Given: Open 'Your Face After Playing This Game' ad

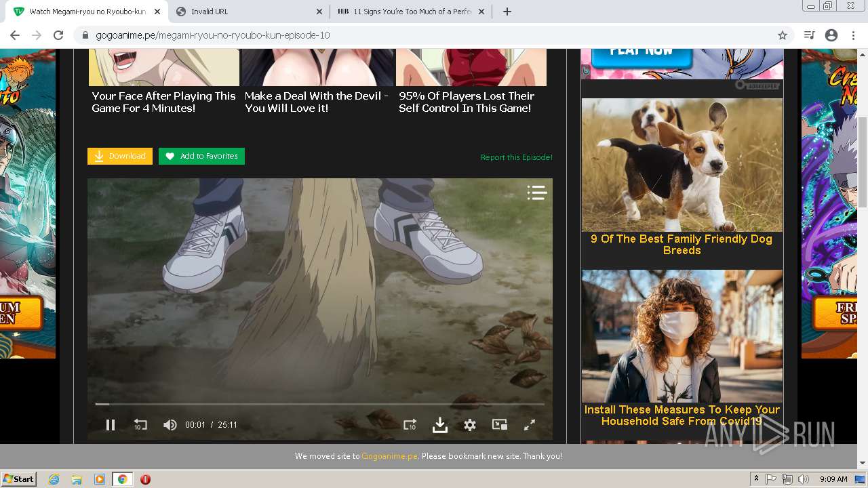Looking at the screenshot, I should tap(164, 102).
